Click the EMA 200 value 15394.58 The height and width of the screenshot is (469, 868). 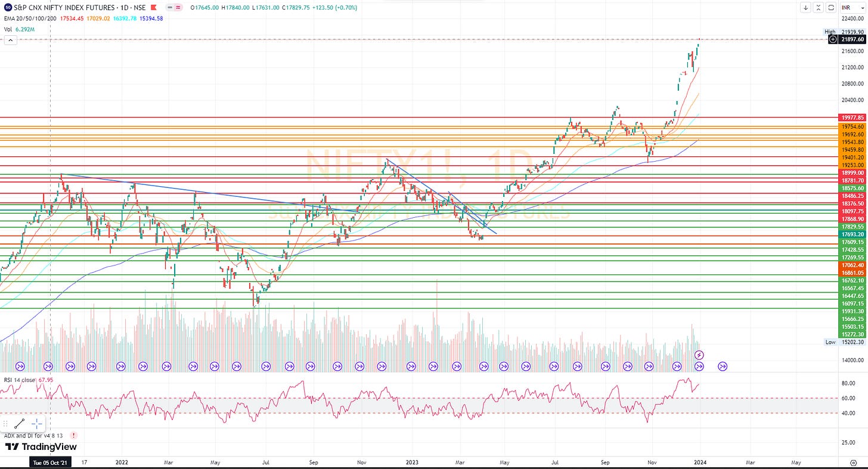coord(151,18)
